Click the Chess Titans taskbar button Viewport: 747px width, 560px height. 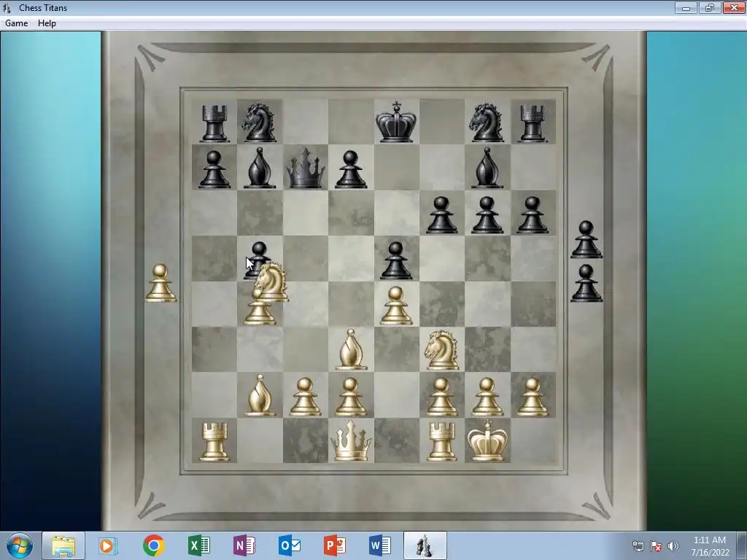point(425,545)
